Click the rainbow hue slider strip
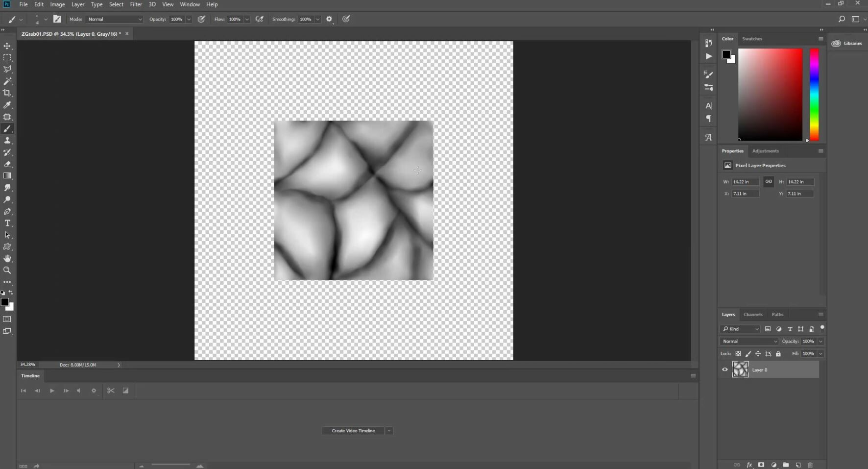 [814, 95]
